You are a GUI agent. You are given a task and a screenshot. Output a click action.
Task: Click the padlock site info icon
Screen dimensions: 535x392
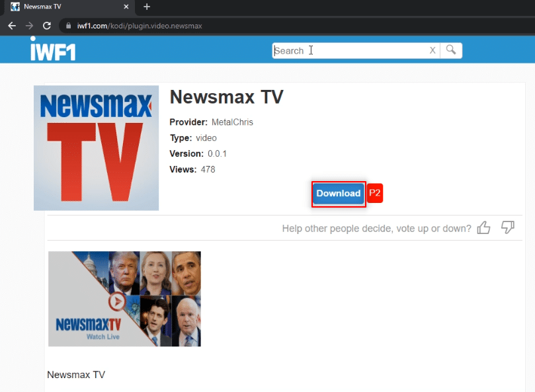coord(69,26)
